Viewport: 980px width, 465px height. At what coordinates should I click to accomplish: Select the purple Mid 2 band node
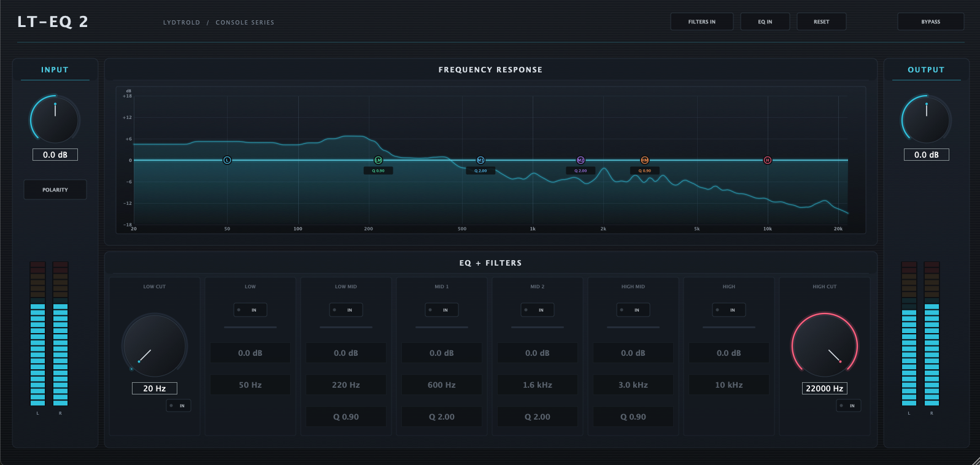[x=581, y=160]
